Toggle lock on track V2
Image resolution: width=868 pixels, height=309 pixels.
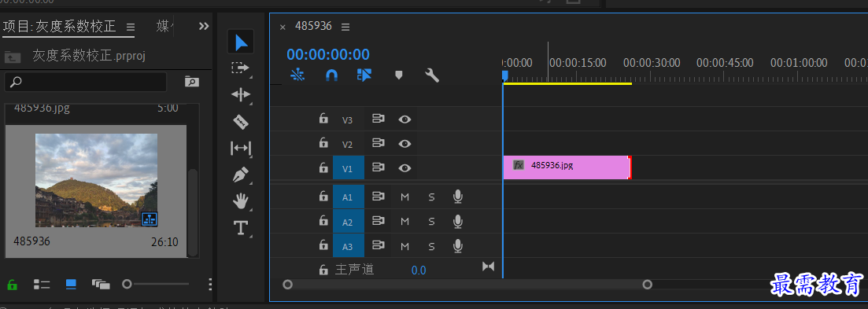click(323, 143)
